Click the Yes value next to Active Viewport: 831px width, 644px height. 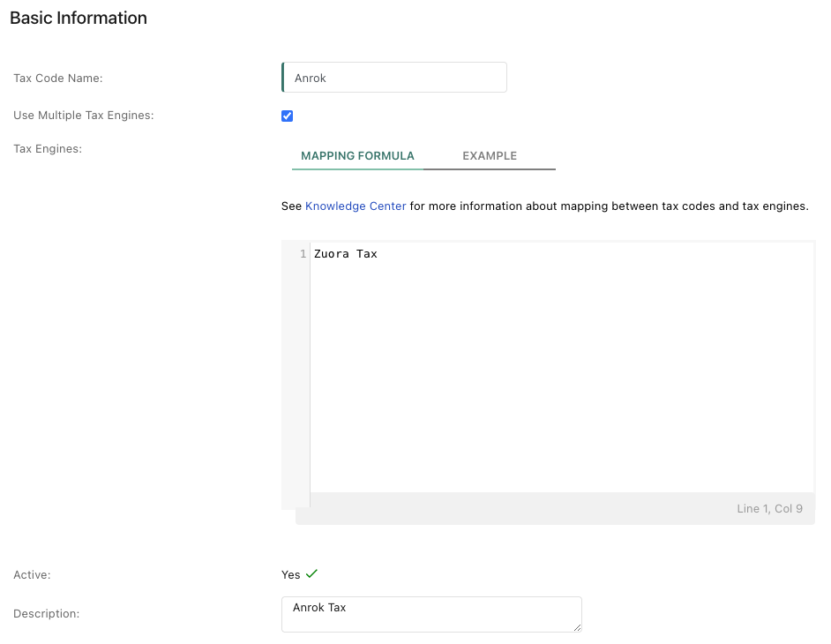pyautogui.click(x=291, y=575)
